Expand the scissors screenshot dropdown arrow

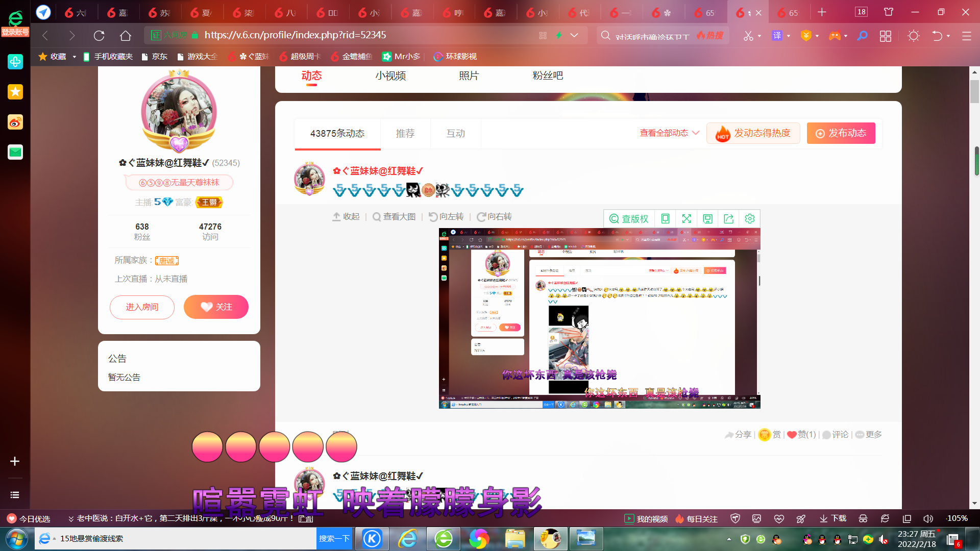759,36
